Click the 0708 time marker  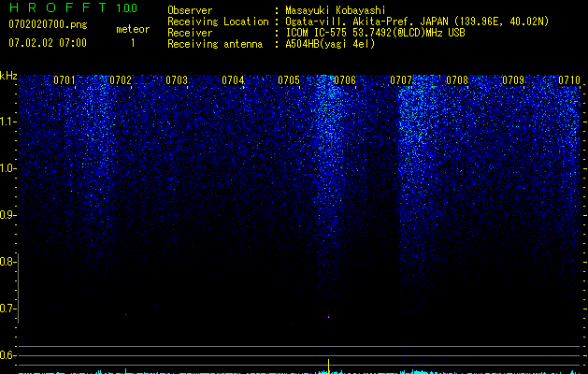pos(457,80)
